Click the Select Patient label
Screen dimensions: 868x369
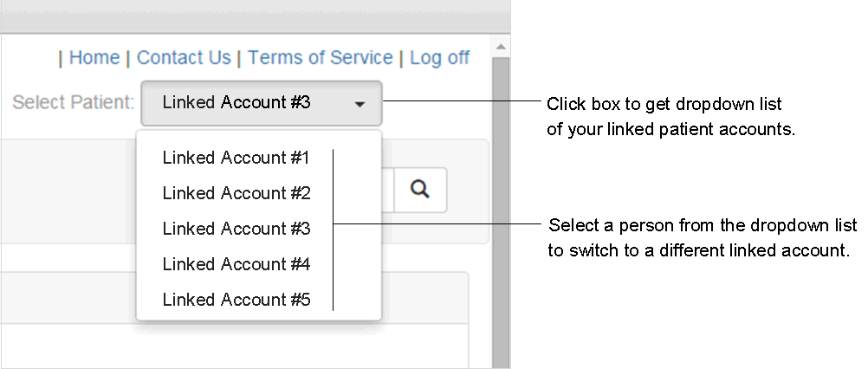(x=74, y=102)
